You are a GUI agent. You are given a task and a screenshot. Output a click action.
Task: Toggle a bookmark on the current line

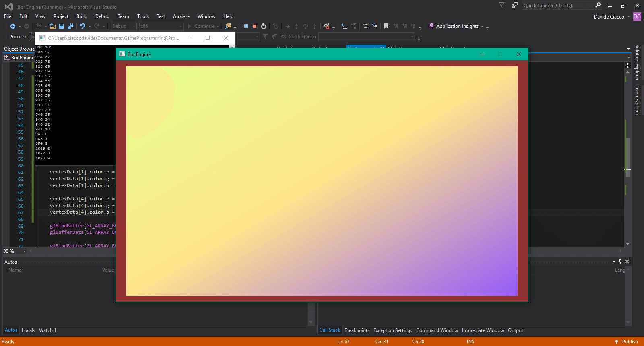(386, 26)
